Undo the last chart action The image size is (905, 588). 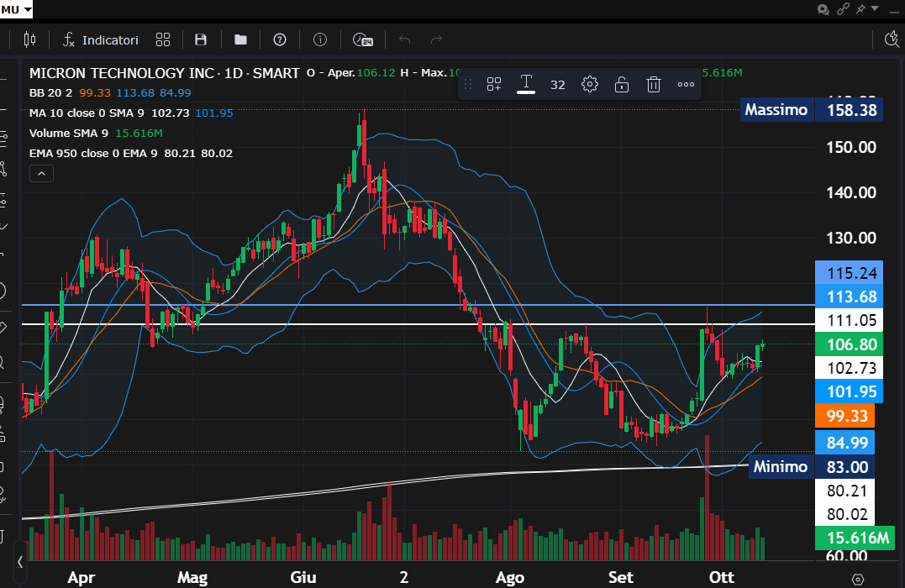tap(404, 39)
